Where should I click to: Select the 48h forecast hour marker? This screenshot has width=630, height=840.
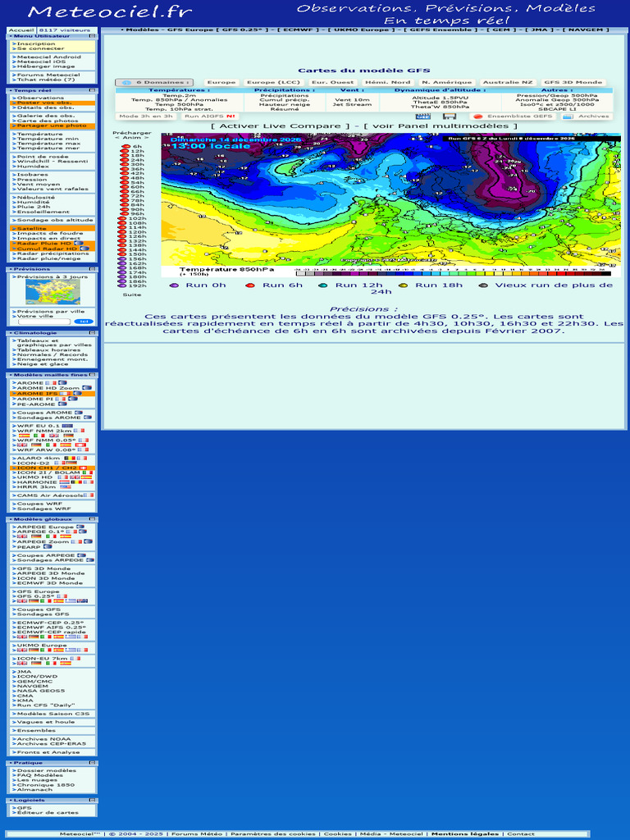pos(126,178)
